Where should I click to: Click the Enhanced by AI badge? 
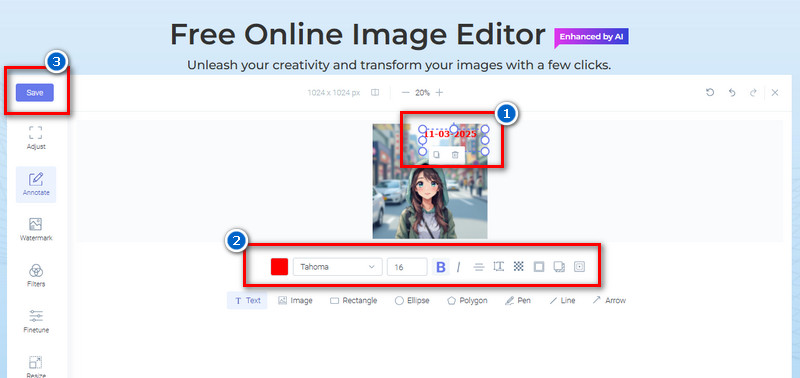[x=591, y=37]
